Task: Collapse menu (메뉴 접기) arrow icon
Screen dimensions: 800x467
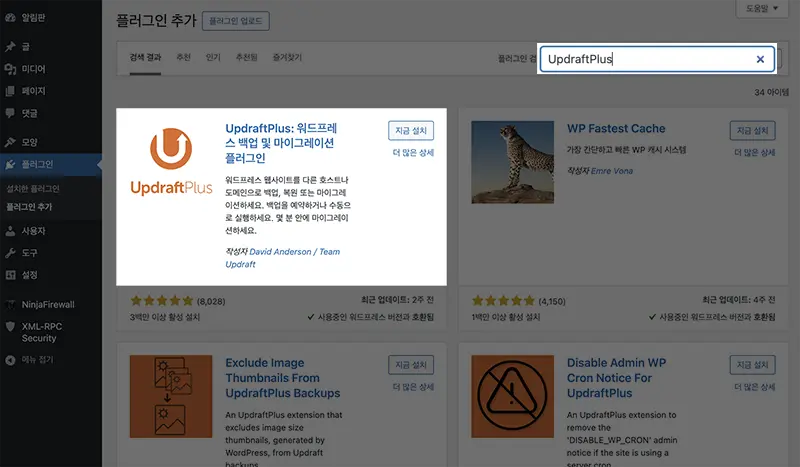Action: click(x=10, y=360)
